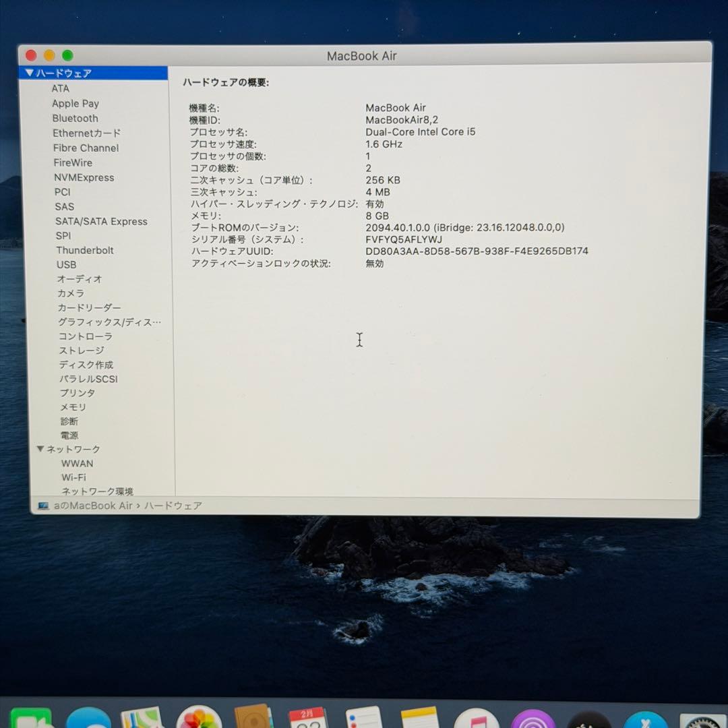Open カードリーダー sidebar entry

coord(89,308)
